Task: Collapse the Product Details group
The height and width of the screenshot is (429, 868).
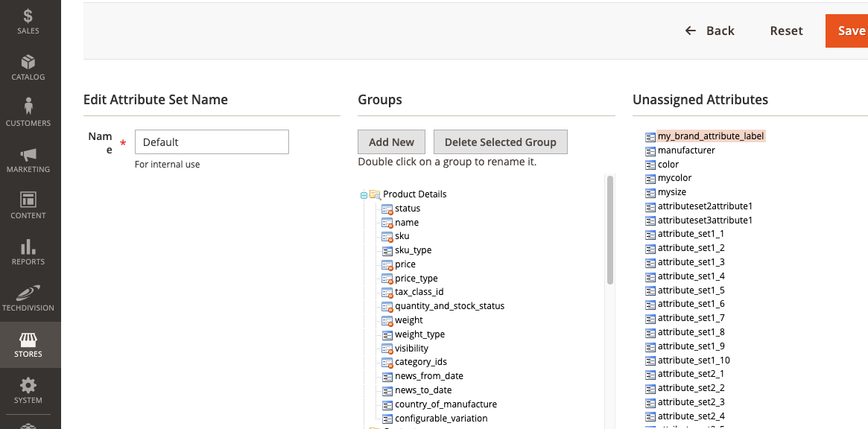Action: [x=364, y=195]
